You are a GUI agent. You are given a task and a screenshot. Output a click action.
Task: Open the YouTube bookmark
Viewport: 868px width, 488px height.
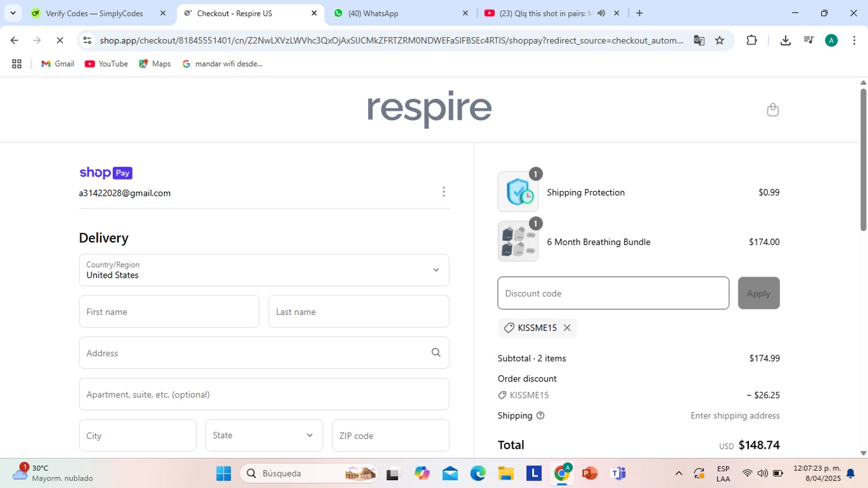pos(106,64)
